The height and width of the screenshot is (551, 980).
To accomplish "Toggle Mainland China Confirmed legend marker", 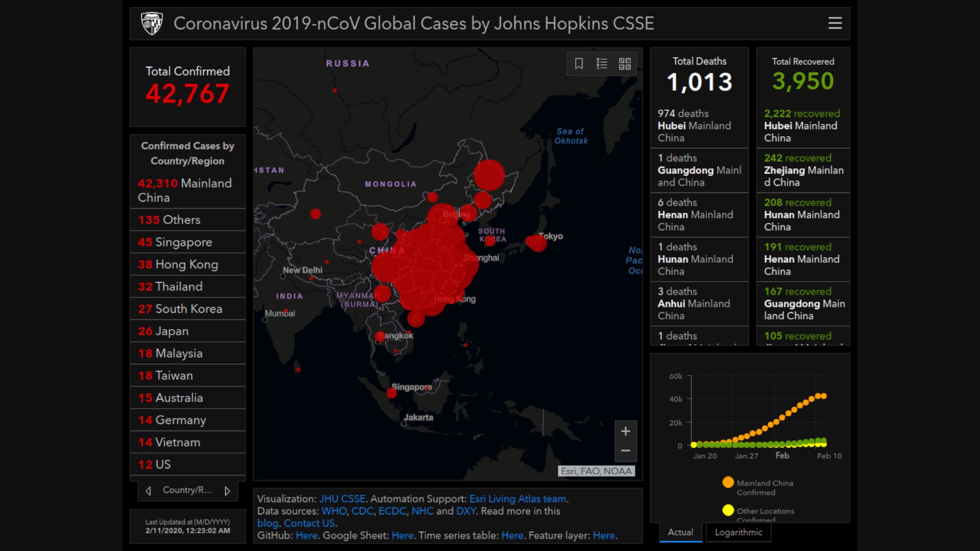I will [x=728, y=482].
